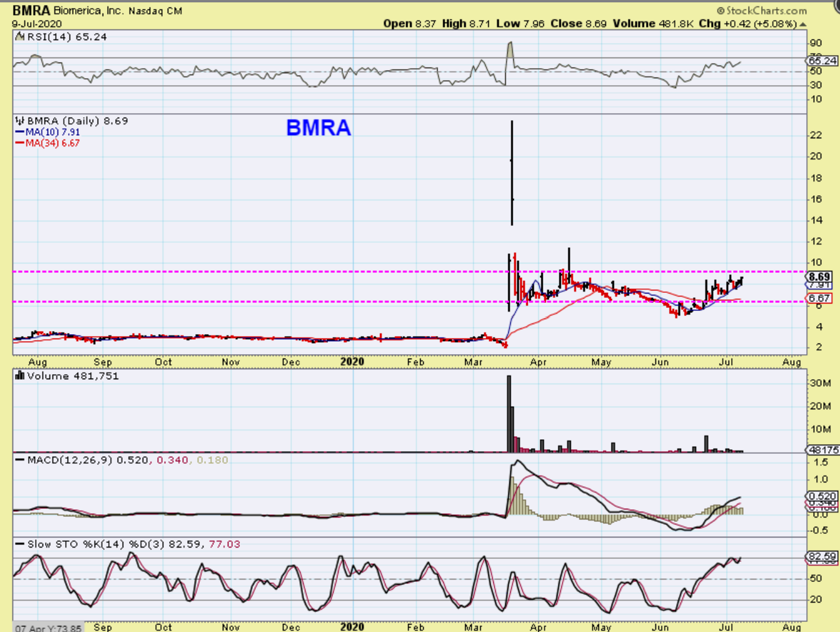Click the red MA(34) legend line
The height and width of the screenshot is (632, 840).
coord(20,143)
